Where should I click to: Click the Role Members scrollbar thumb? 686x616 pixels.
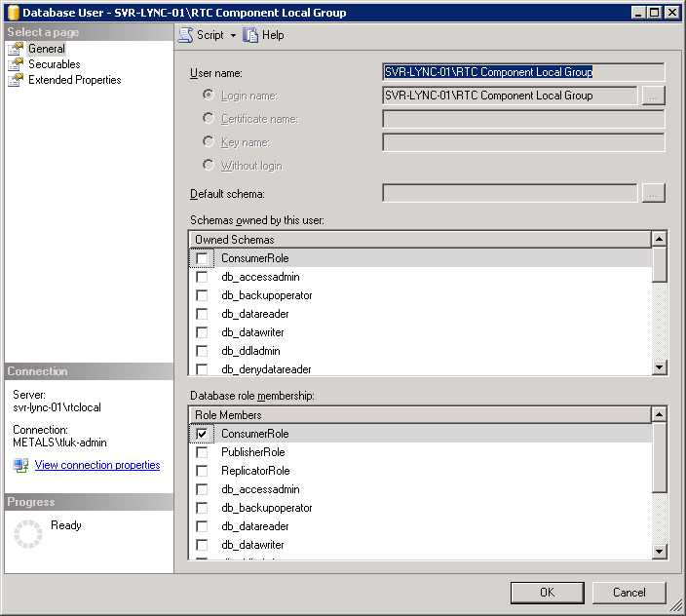point(660,458)
